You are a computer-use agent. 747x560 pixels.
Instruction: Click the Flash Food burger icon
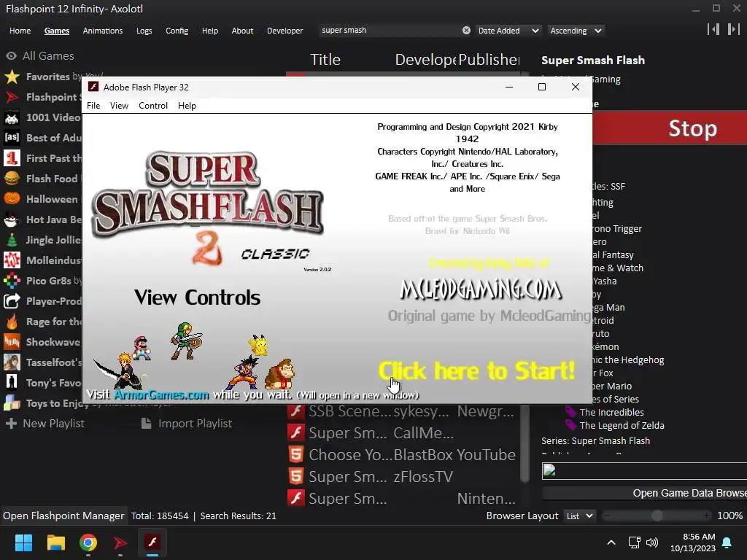(x=12, y=179)
